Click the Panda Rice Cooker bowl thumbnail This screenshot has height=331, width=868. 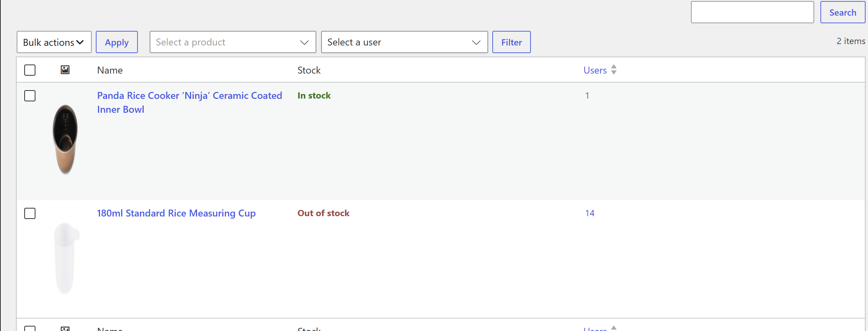(x=65, y=139)
